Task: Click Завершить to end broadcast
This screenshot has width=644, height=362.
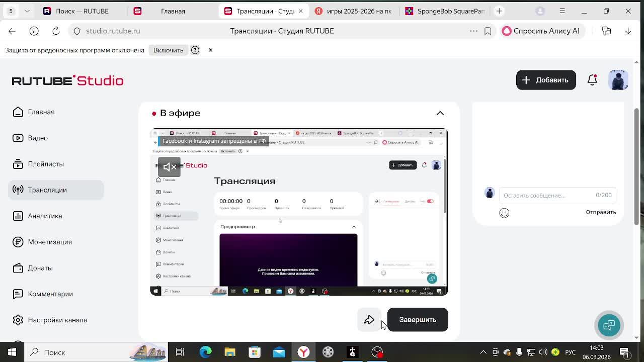Action: click(418, 320)
